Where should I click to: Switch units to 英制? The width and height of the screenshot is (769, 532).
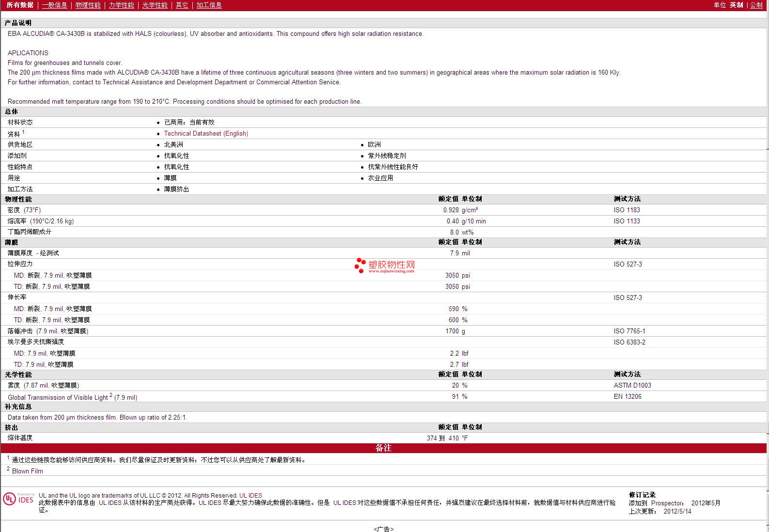[x=736, y=5]
